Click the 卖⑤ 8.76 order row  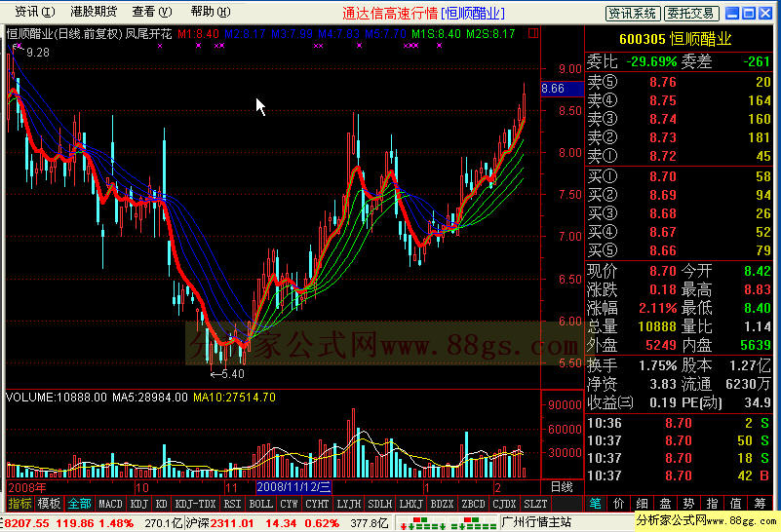tap(679, 82)
